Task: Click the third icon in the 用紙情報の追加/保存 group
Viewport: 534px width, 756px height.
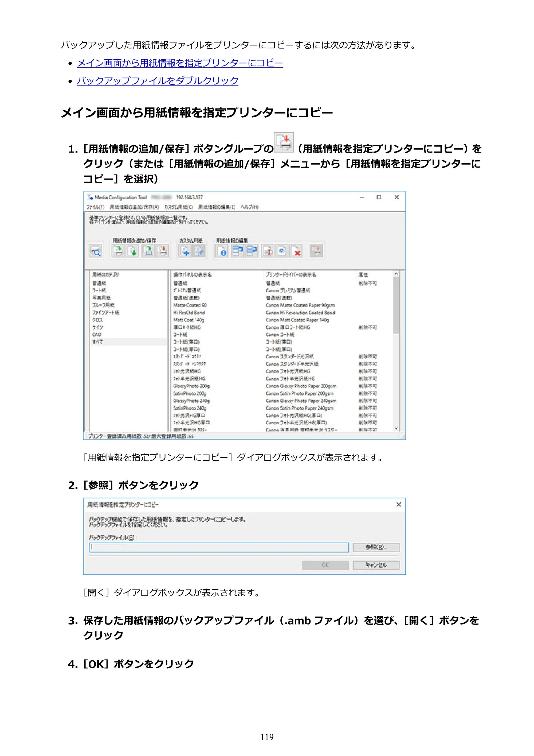Action: 148,251
